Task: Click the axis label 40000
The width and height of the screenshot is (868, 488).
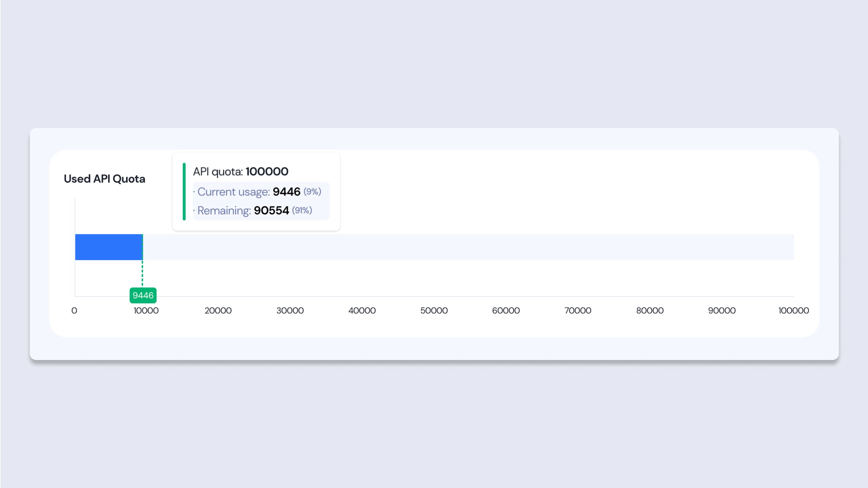Action: [362, 311]
